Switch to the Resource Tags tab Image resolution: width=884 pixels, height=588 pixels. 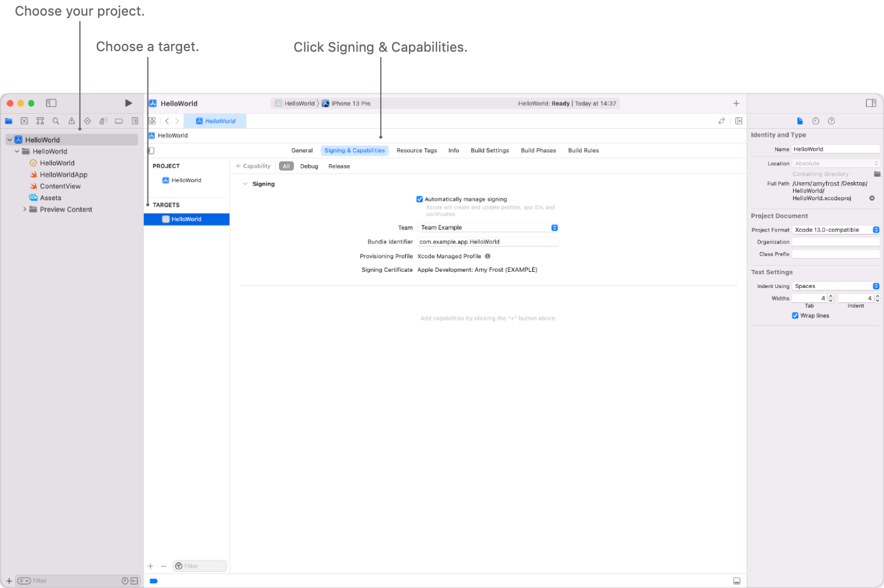pos(417,150)
